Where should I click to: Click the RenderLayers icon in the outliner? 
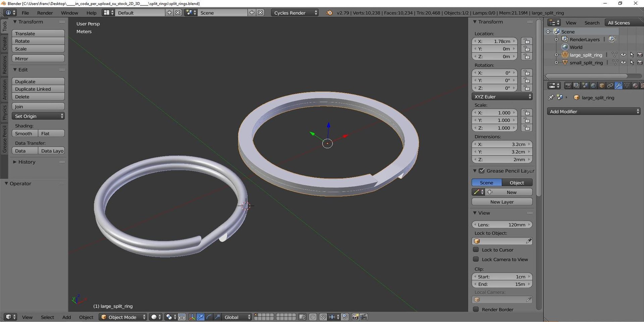(x=565, y=39)
